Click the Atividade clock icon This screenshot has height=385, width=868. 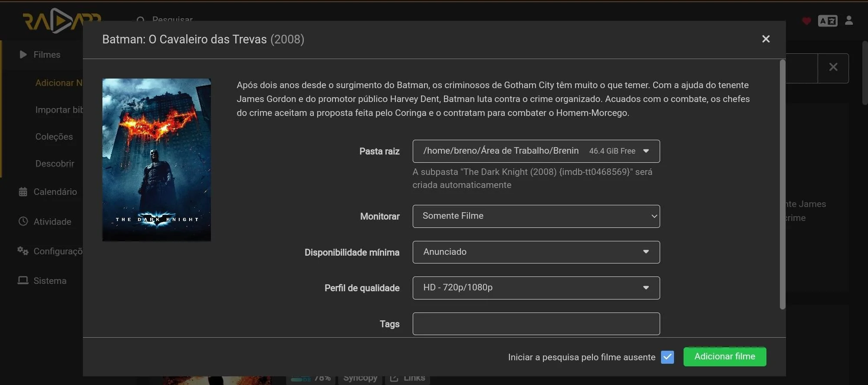coord(23,221)
